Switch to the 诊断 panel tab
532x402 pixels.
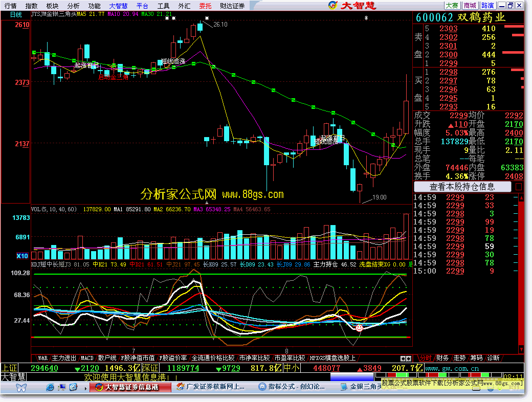point(493,358)
